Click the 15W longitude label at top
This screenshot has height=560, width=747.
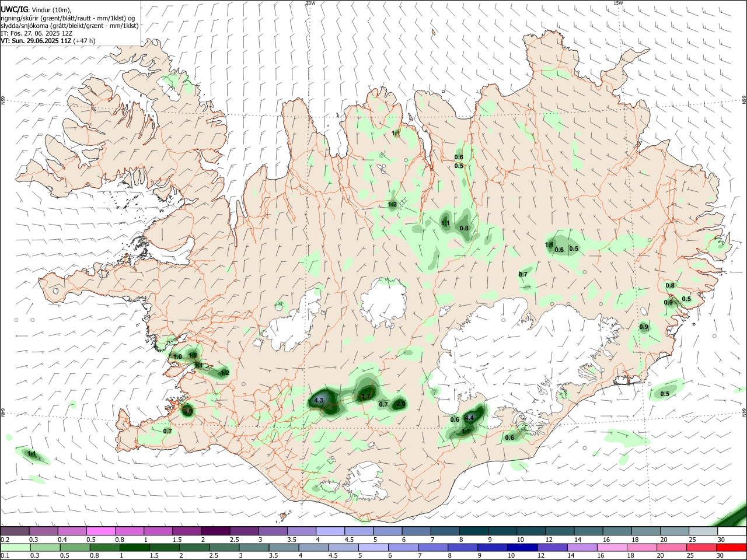[x=618, y=3]
